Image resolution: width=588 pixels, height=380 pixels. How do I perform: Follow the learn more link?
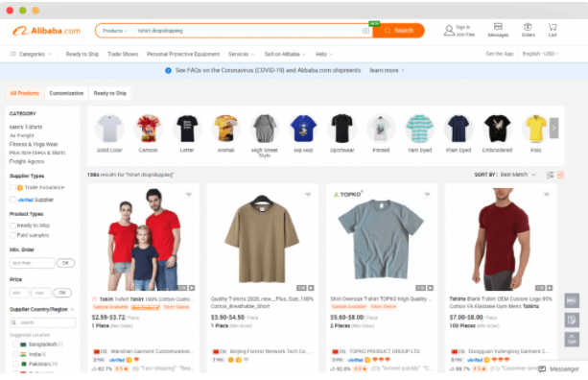click(x=387, y=70)
